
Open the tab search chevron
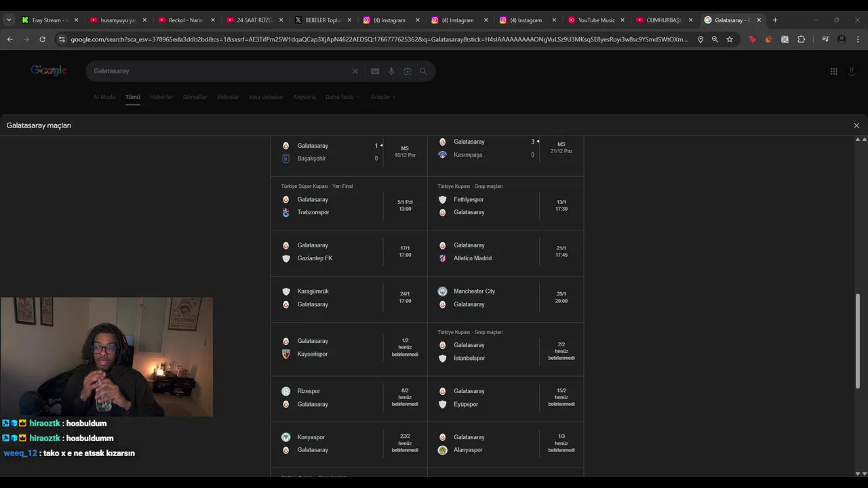9,20
